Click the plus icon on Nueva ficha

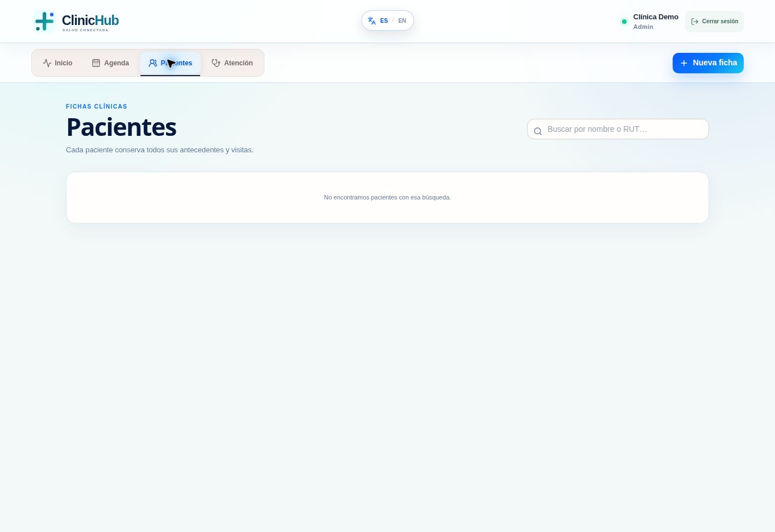pos(684,63)
